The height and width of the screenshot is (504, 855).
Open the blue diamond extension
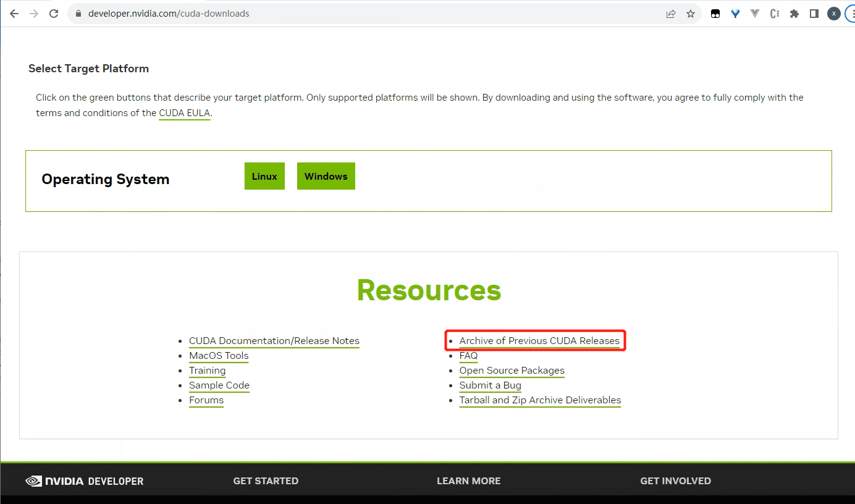(x=735, y=14)
